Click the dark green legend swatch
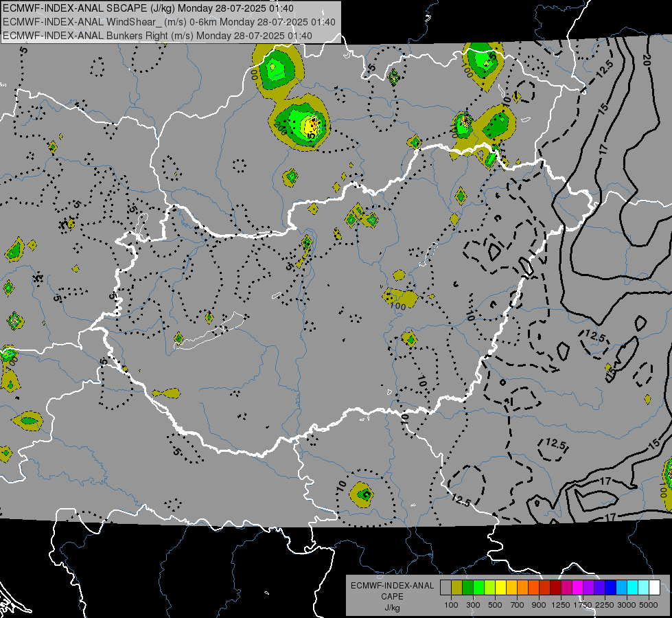Screen dimensions: 672x618 pyautogui.click(x=468, y=587)
